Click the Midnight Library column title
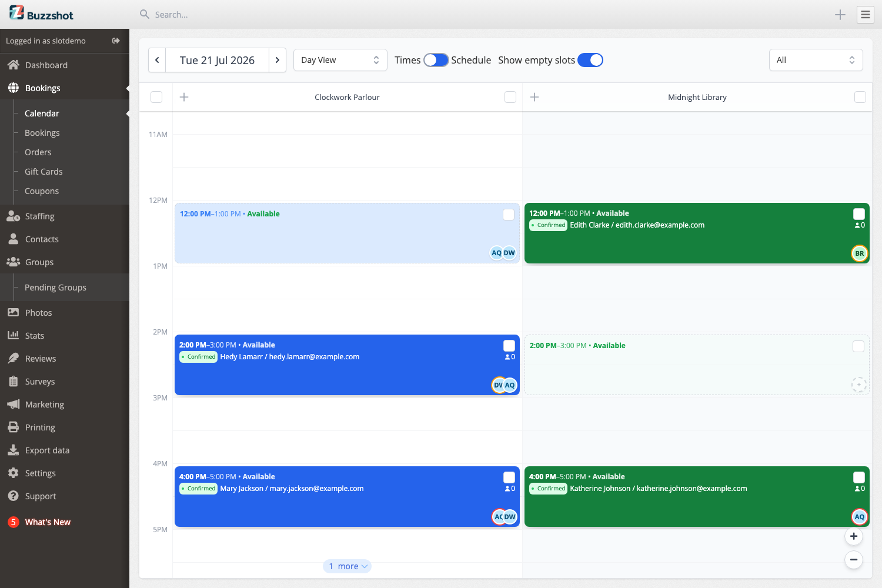 [x=697, y=98]
